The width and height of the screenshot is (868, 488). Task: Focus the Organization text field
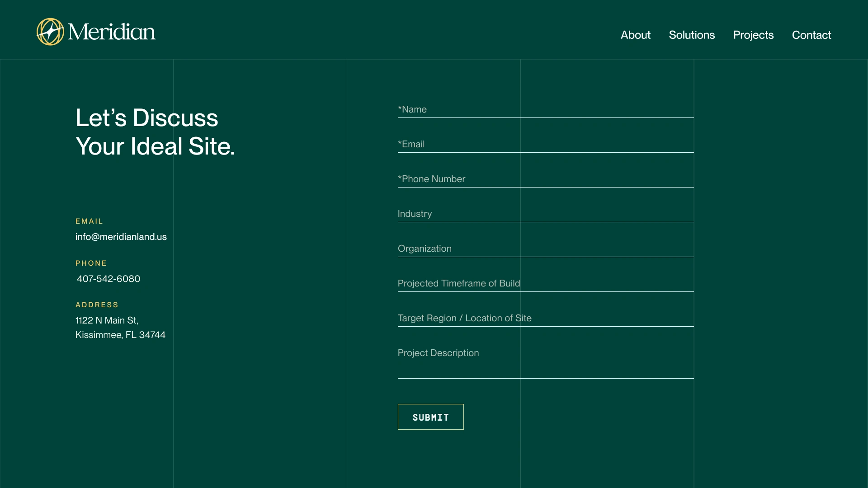tap(545, 249)
